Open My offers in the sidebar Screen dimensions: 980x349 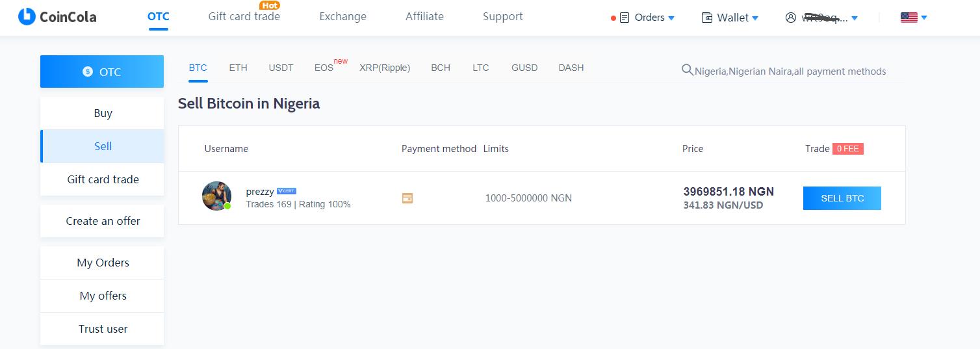click(x=102, y=296)
